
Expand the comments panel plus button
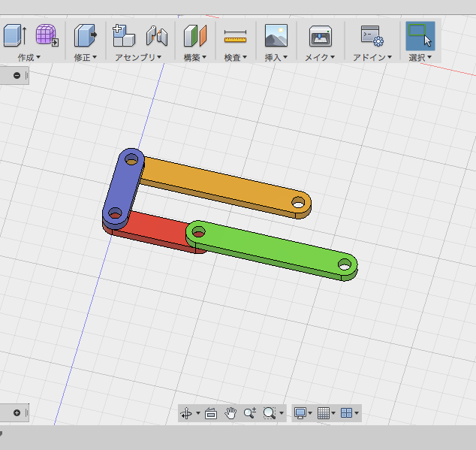tap(17, 412)
